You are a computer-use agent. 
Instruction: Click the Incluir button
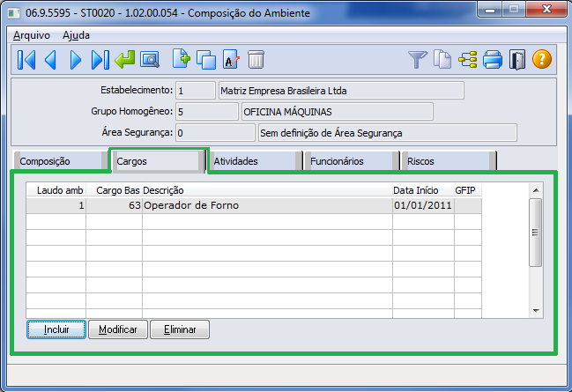[56, 329]
